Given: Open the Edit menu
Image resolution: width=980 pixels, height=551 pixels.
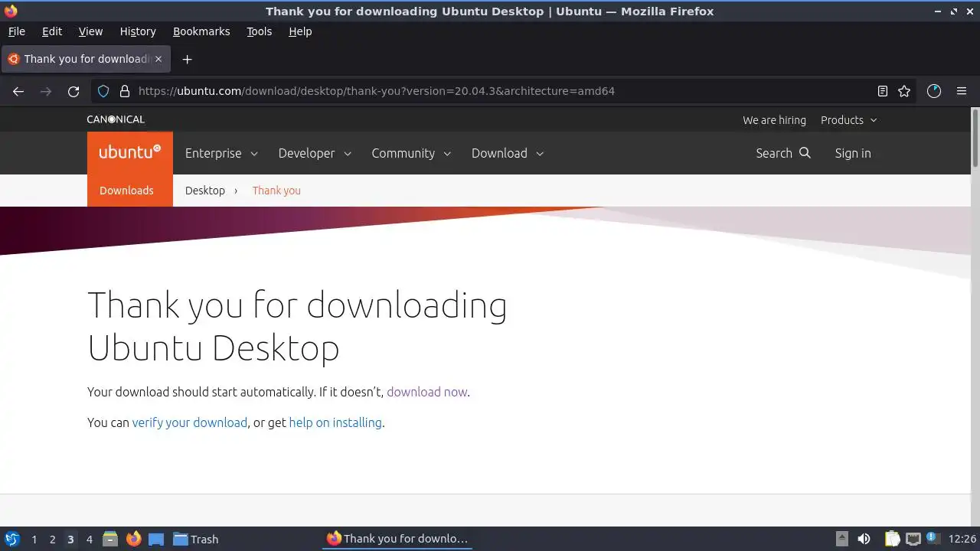Looking at the screenshot, I should [52, 31].
